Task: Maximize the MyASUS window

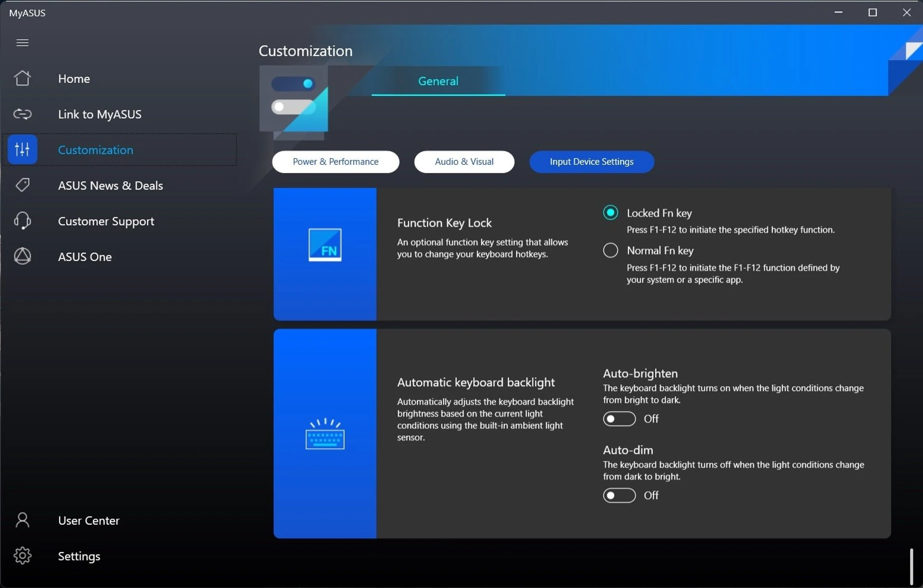Action: (x=873, y=12)
